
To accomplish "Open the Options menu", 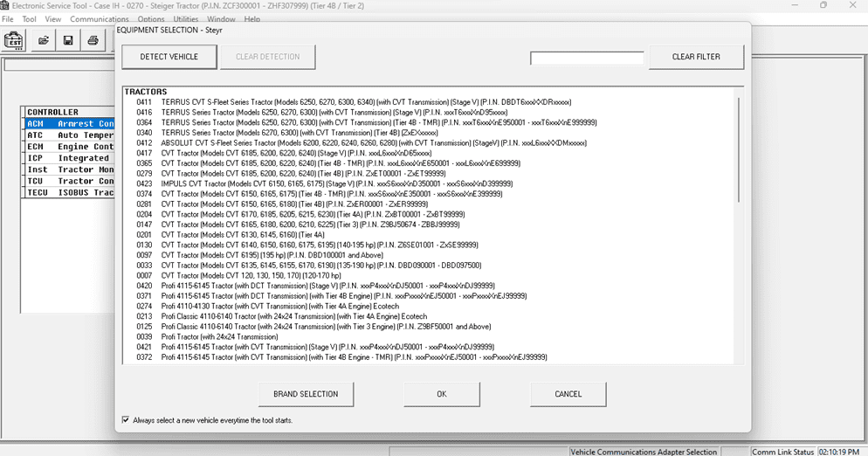I will click(151, 19).
